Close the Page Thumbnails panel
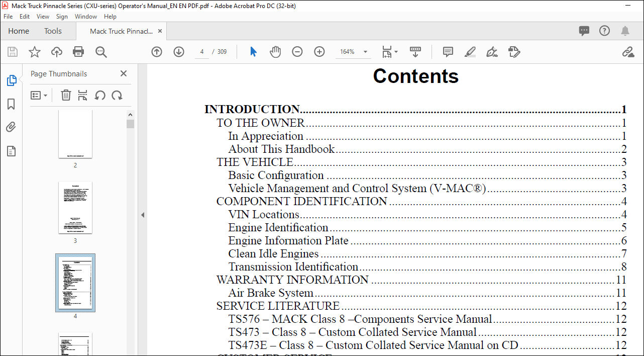Screen dimensions: 644x356 [124, 73]
